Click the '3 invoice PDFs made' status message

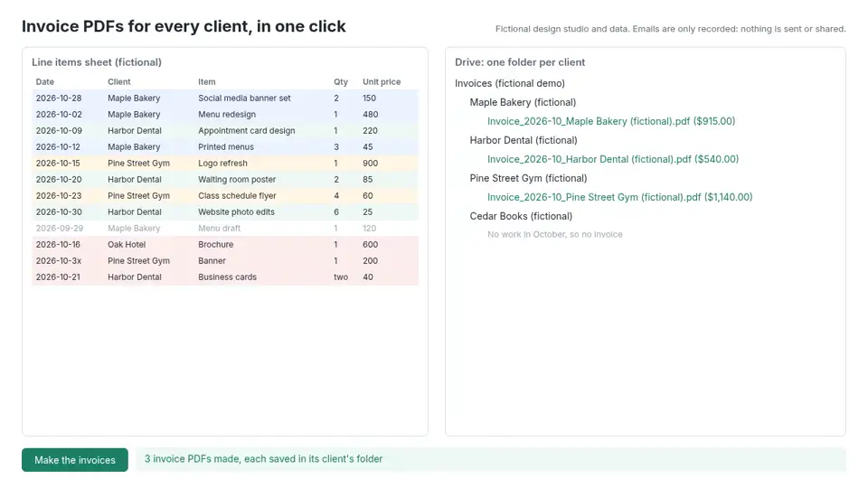pyautogui.click(x=263, y=459)
